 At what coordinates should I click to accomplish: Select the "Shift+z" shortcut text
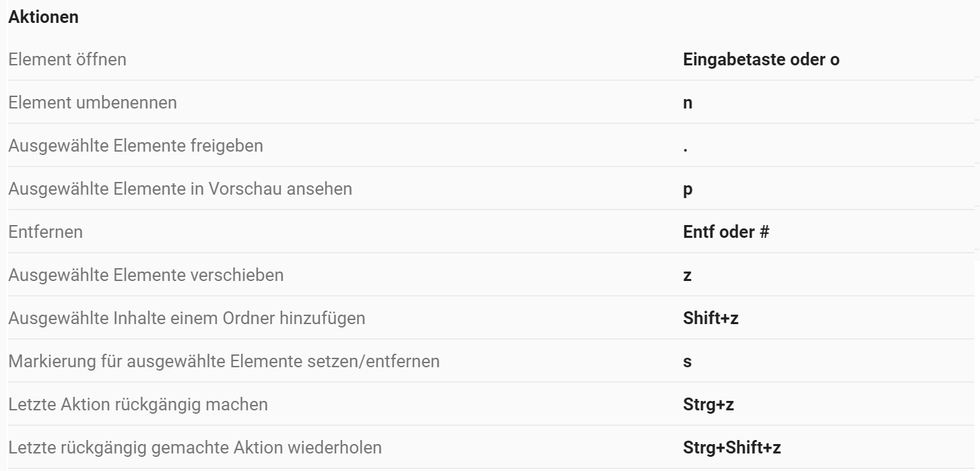tap(711, 318)
